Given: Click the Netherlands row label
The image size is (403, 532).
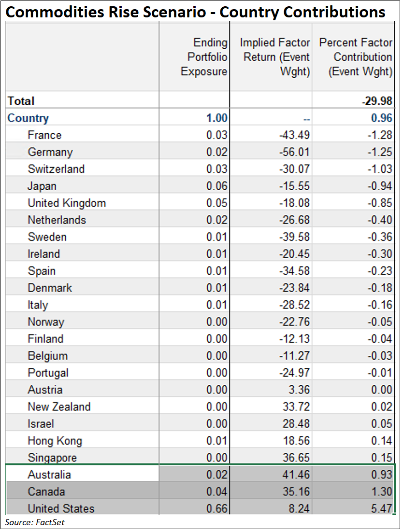Looking at the screenshot, I should [57, 220].
